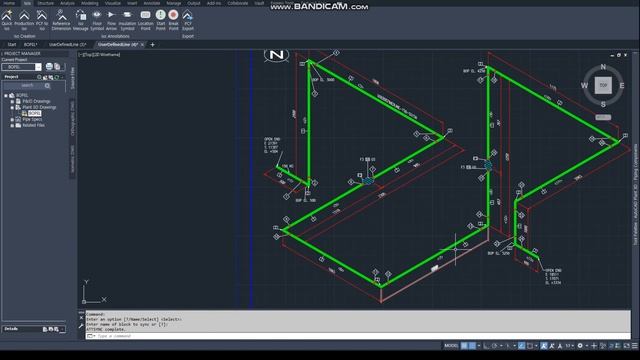Click the workspace switching gear icon
This screenshot has width=640, height=360.
click(x=580, y=346)
